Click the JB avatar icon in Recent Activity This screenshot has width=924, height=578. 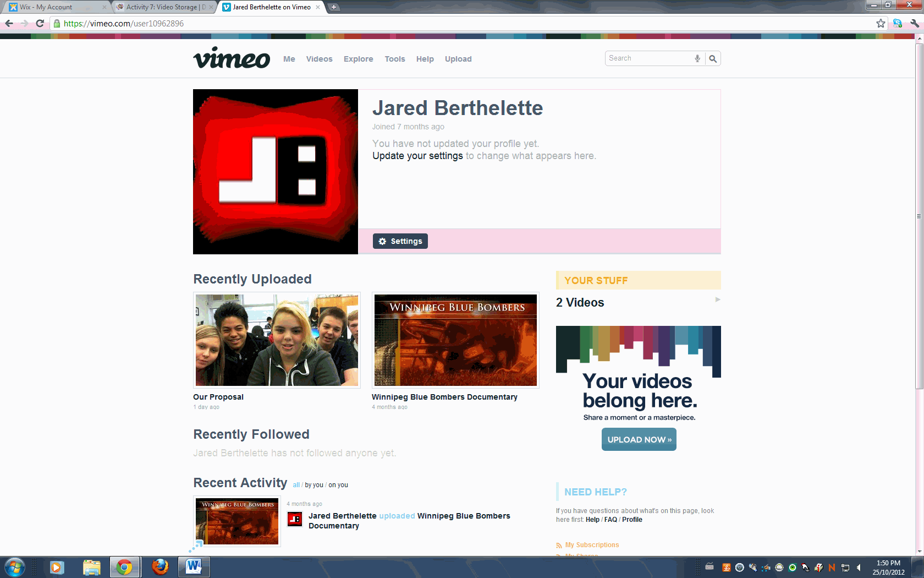coord(295,519)
